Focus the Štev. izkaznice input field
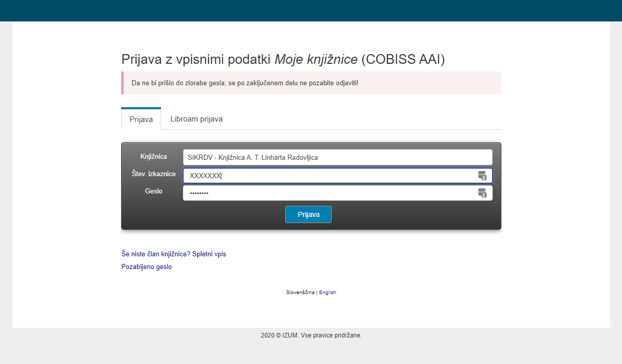The image size is (622, 364). pyautogui.click(x=338, y=176)
